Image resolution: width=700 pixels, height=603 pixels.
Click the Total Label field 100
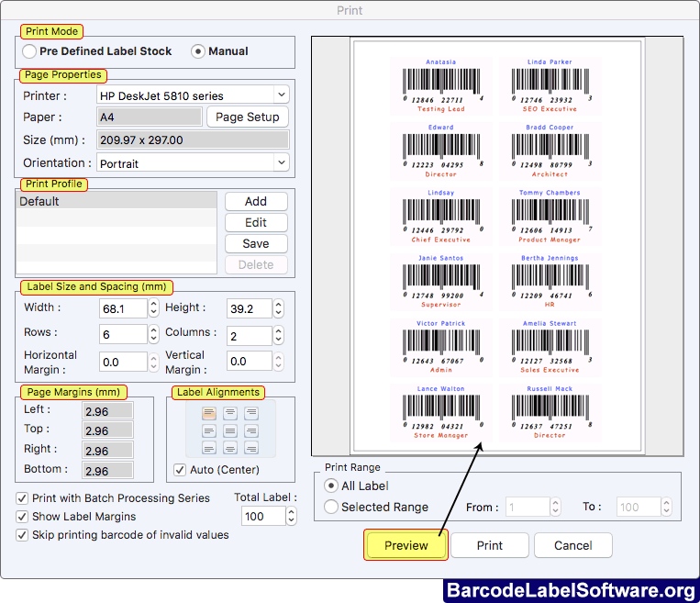tap(263, 516)
